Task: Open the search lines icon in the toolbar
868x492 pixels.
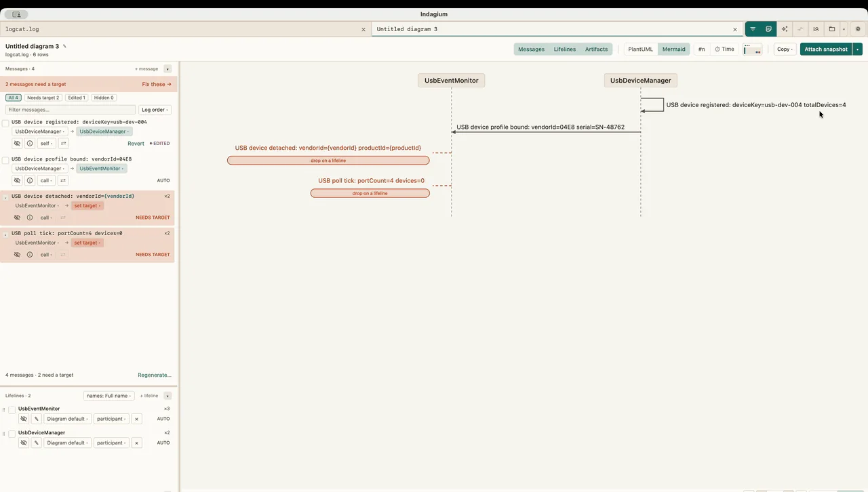Action: click(x=816, y=29)
